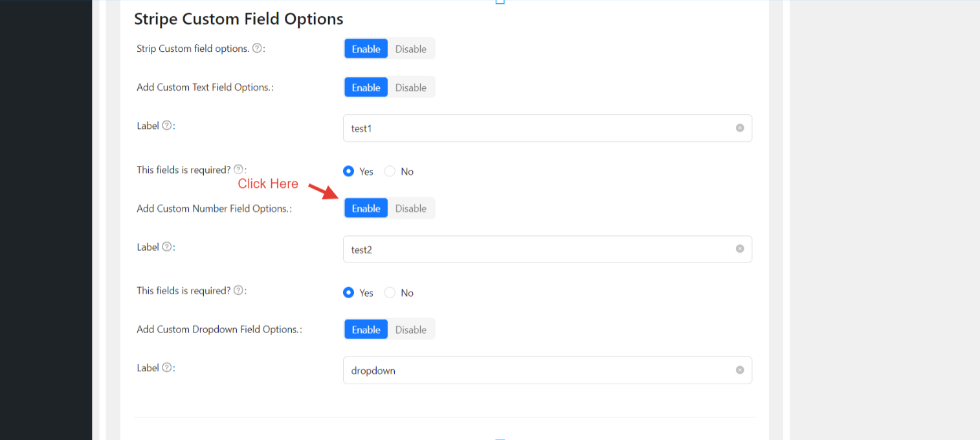
Task: Clear the test1 label input
Action: (x=740, y=128)
